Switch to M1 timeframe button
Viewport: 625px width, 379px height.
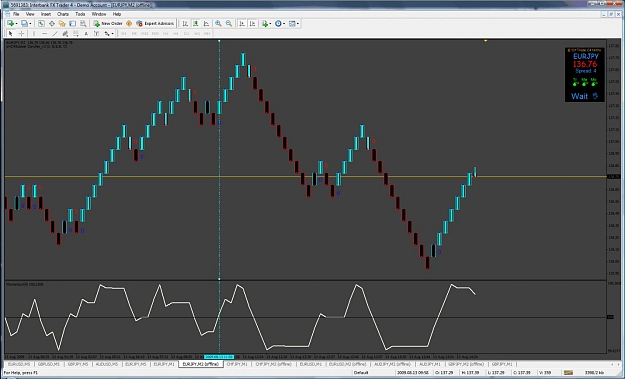124,33
